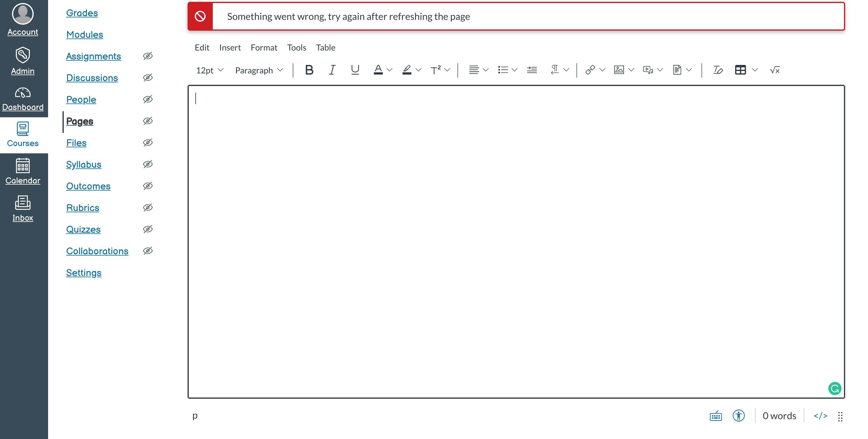Open the Format menu
The height and width of the screenshot is (439, 868).
point(264,48)
